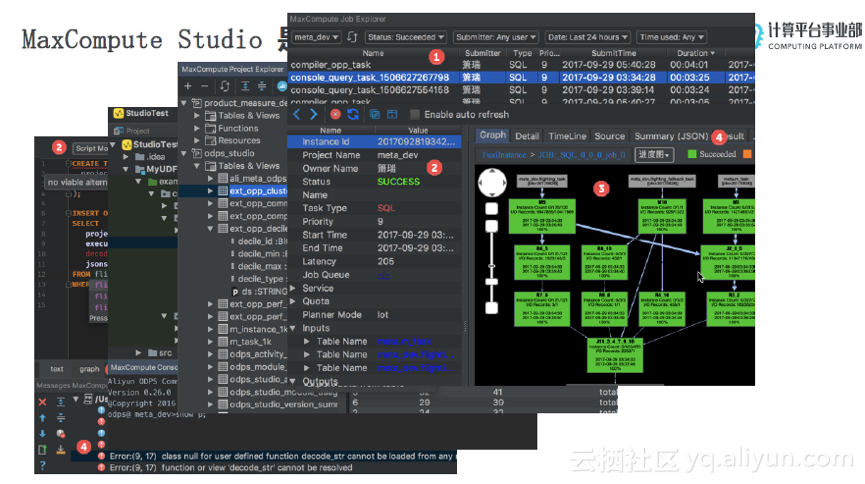The width and height of the screenshot is (865, 484).
Task: Open the Submitter: Any user dropdown
Action: pyautogui.click(x=495, y=37)
